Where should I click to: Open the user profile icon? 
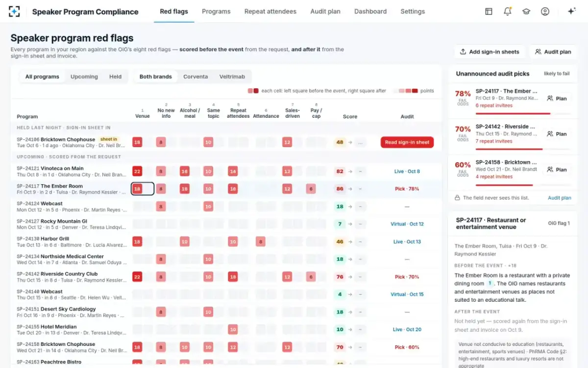[x=545, y=11]
